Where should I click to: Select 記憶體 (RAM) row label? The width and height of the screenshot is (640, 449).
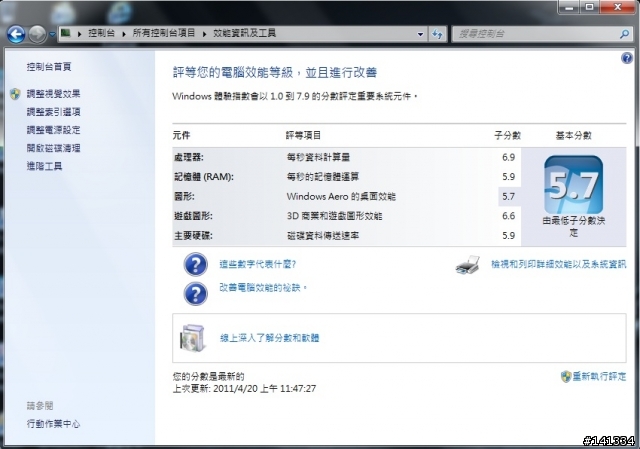(204, 177)
